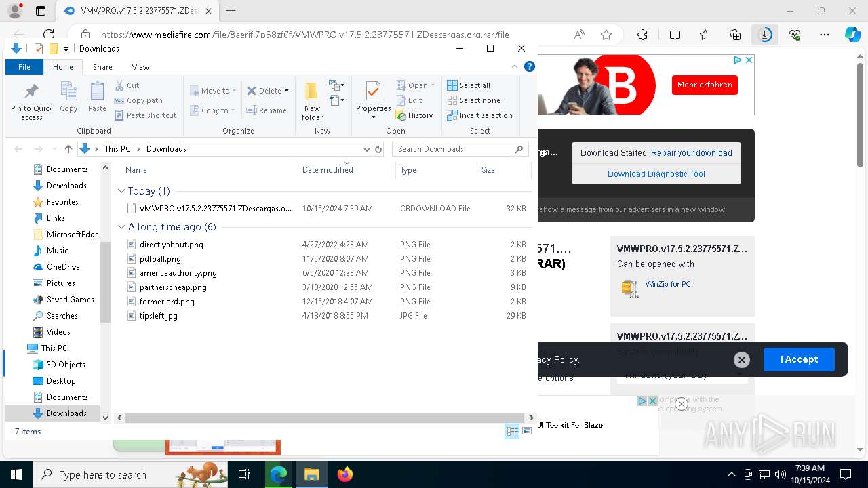Select Pictures in navigation pane

pos(60,283)
